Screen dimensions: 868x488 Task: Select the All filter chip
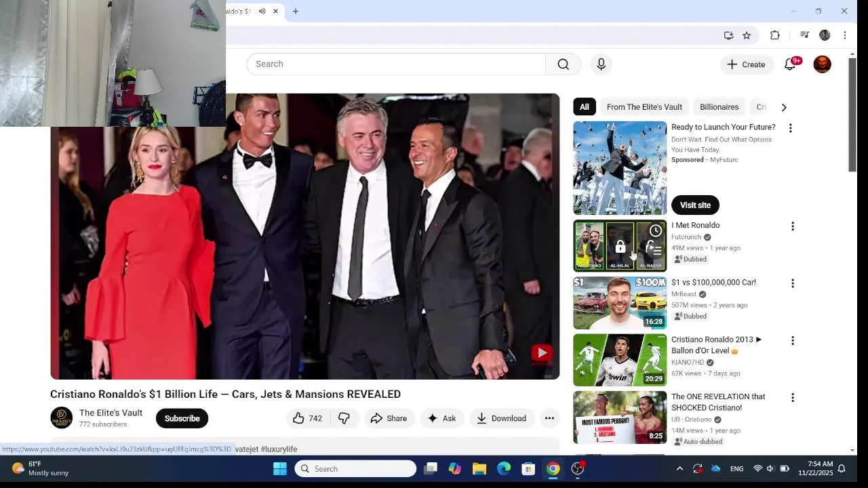click(x=584, y=107)
